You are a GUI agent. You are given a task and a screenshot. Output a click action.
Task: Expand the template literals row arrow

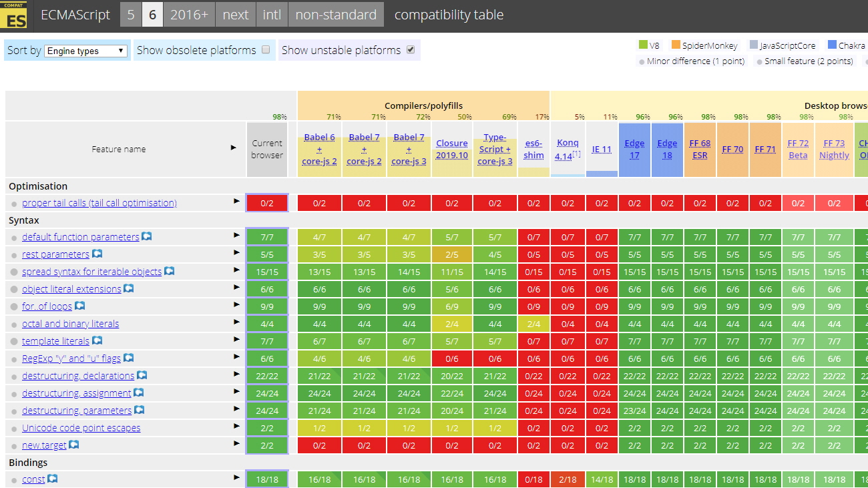click(x=236, y=339)
